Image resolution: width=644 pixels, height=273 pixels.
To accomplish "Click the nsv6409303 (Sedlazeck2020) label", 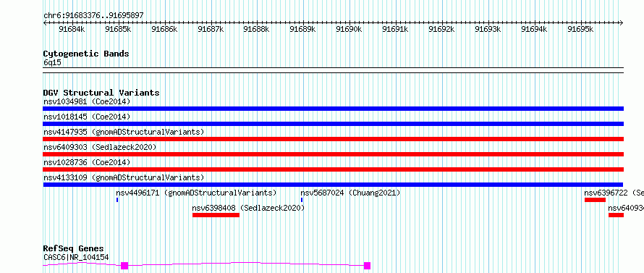I will (x=100, y=147).
